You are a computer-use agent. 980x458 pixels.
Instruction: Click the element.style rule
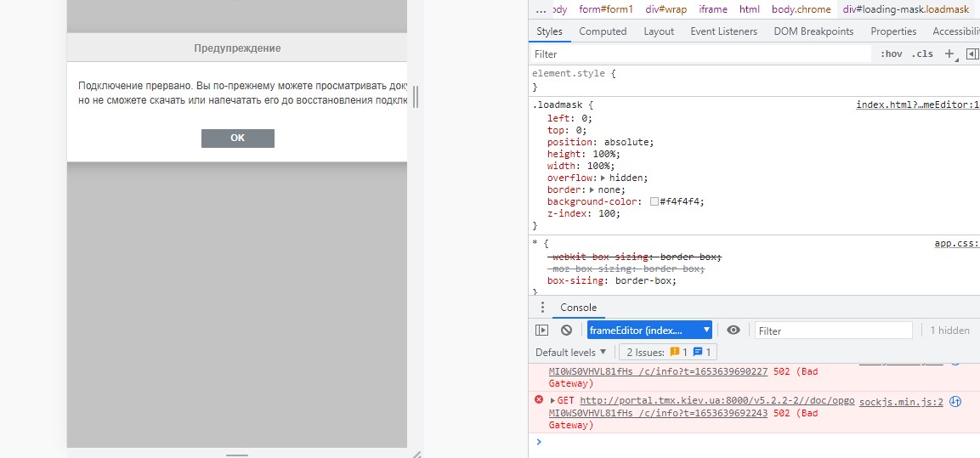(574, 73)
